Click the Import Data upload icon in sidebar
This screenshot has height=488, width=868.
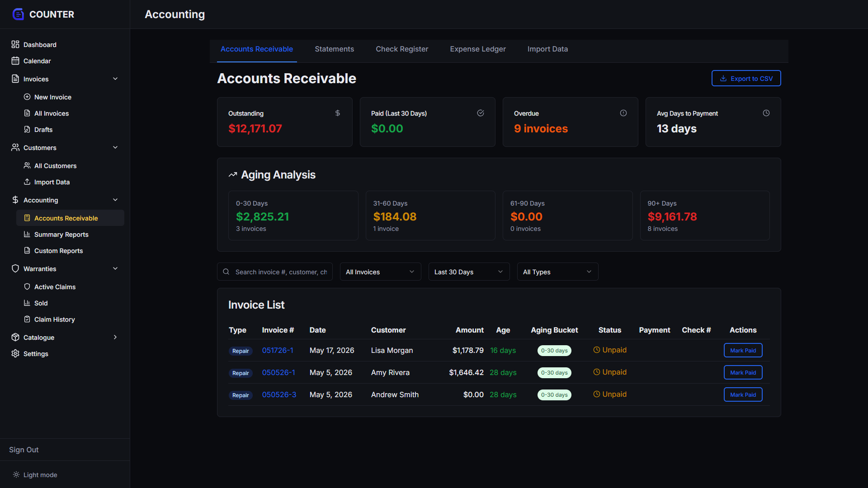27,182
